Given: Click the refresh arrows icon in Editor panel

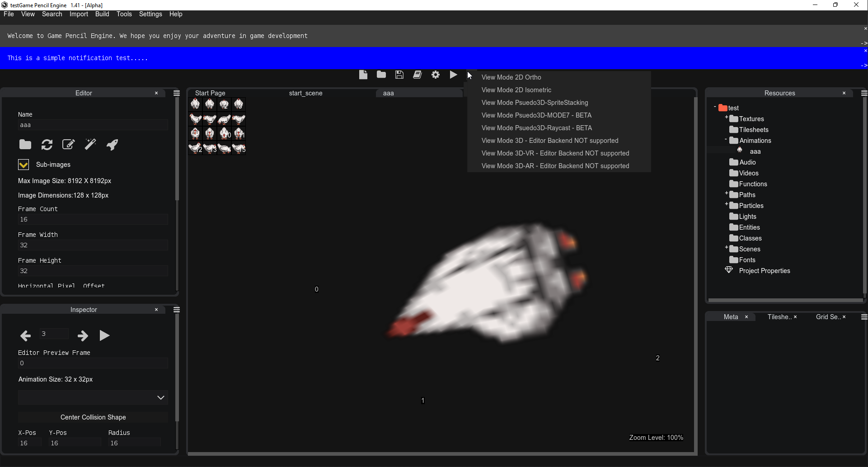Looking at the screenshot, I should coord(47,144).
